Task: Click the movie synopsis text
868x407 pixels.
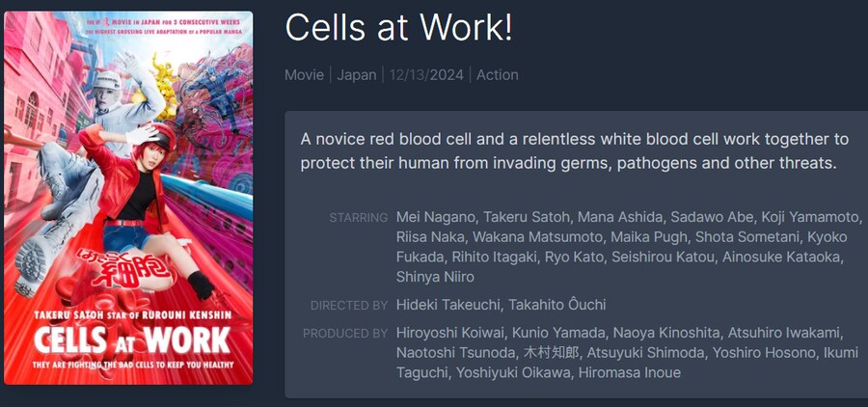Action: 575,151
